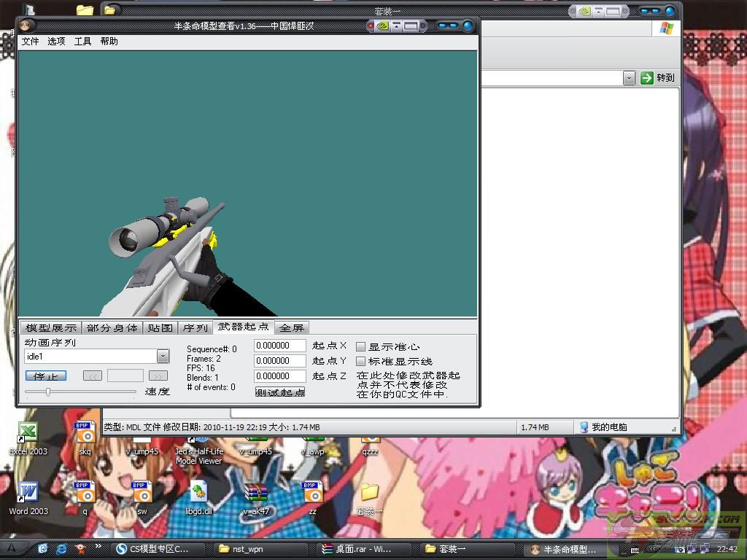Open Word 2003 desktop shortcut
This screenshot has height=560, width=747.
tap(28, 494)
